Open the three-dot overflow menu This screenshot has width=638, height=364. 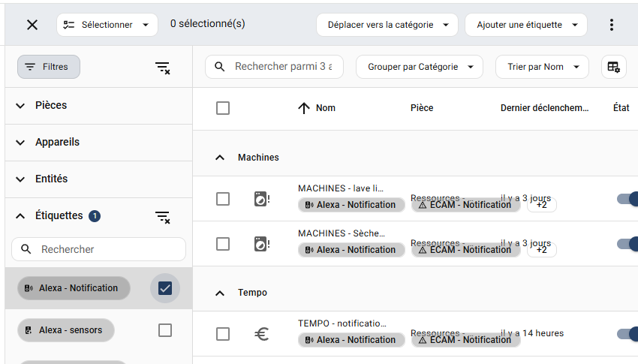(611, 25)
